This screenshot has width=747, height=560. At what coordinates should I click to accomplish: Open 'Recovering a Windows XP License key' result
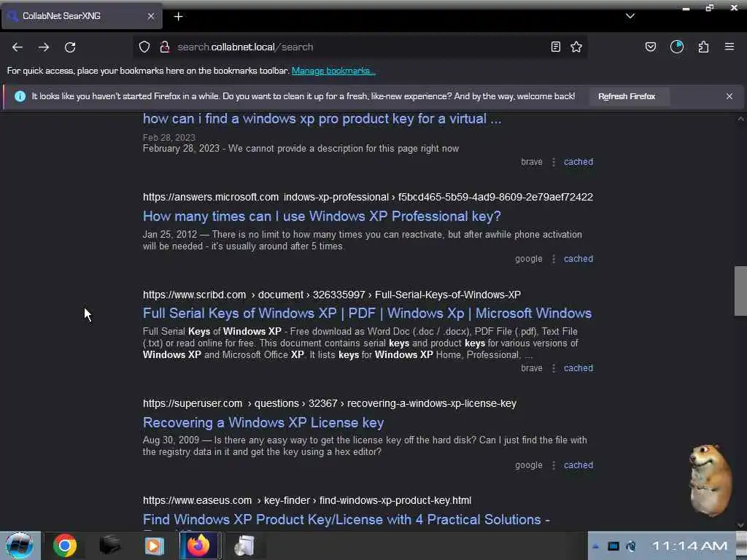(263, 423)
